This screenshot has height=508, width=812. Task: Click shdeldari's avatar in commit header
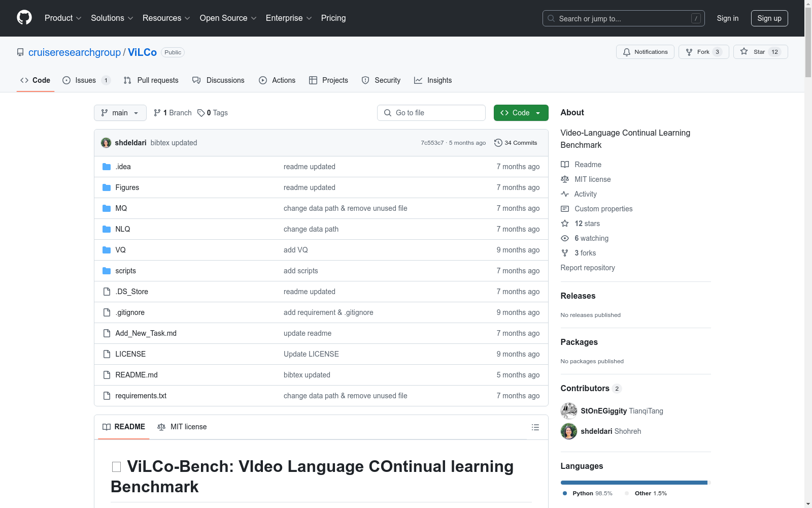pos(106,143)
